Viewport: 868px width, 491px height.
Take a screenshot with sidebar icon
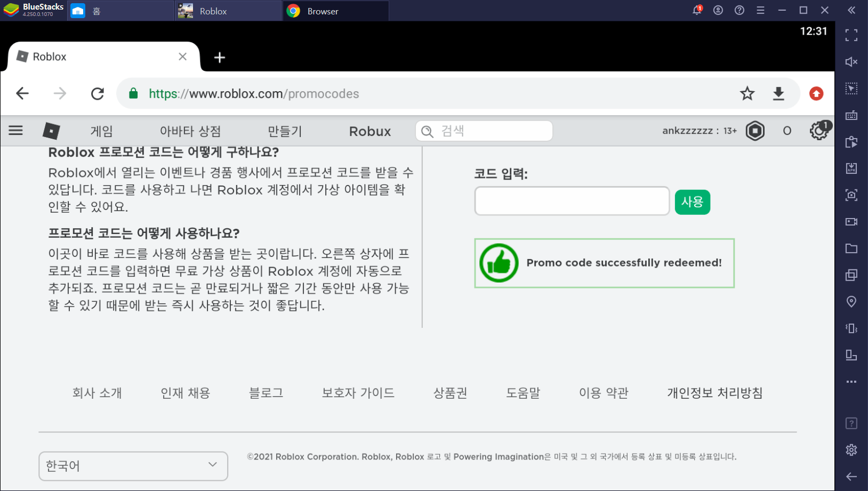pyautogui.click(x=851, y=195)
